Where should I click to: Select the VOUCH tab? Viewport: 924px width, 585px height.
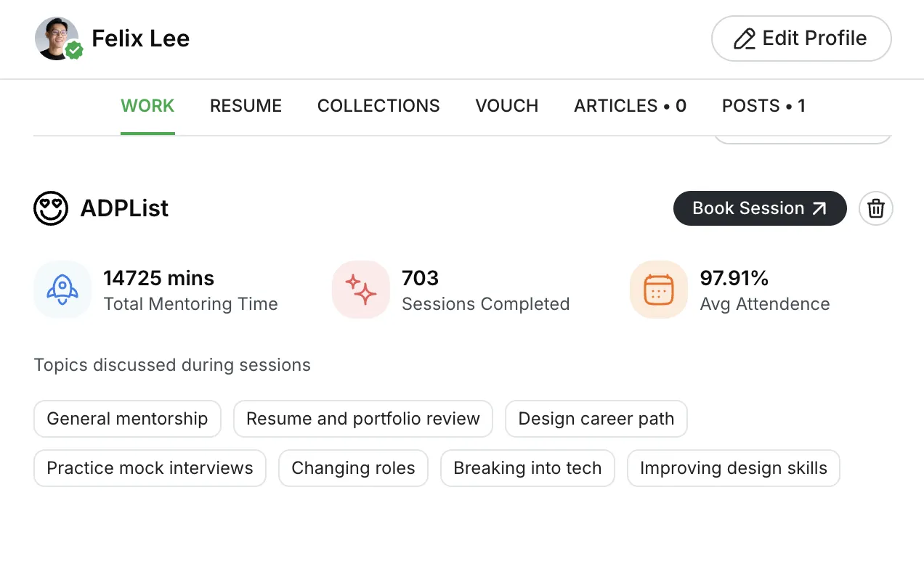[507, 106]
